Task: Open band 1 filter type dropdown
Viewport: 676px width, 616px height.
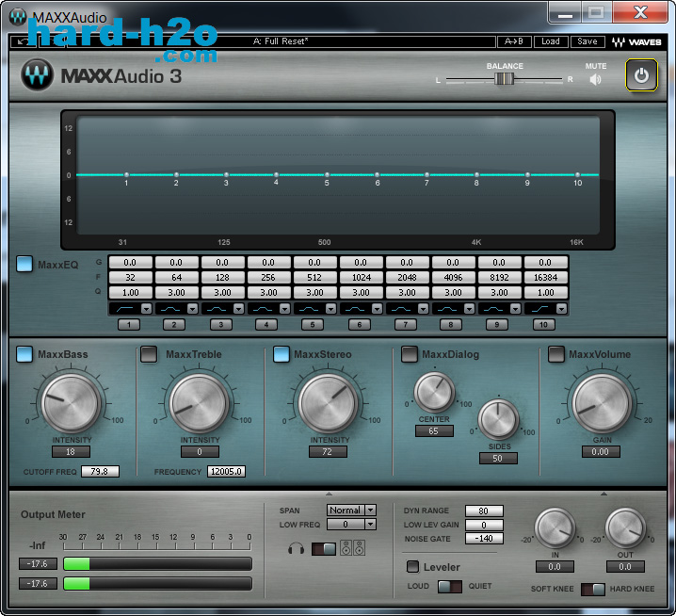Action: (147, 309)
